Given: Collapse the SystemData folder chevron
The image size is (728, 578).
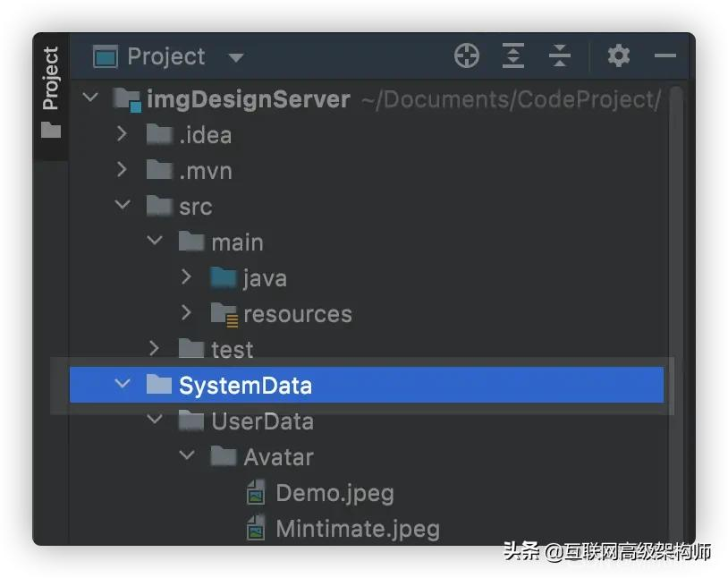Looking at the screenshot, I should click(123, 384).
